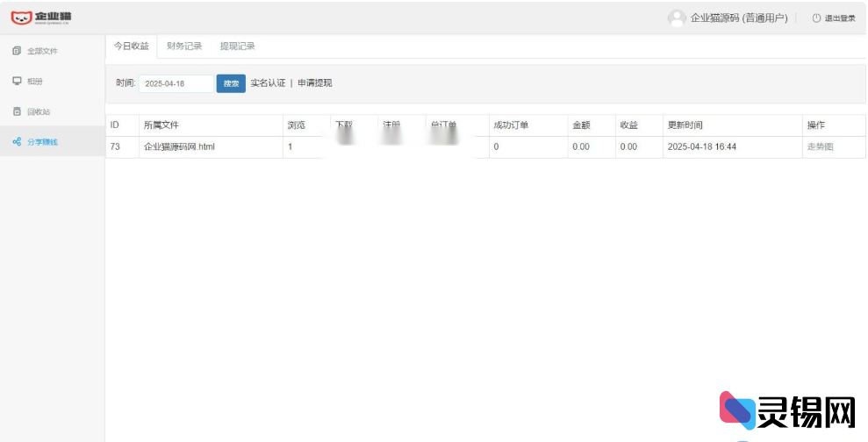Click the date field showing 2025-04-18

coord(176,83)
